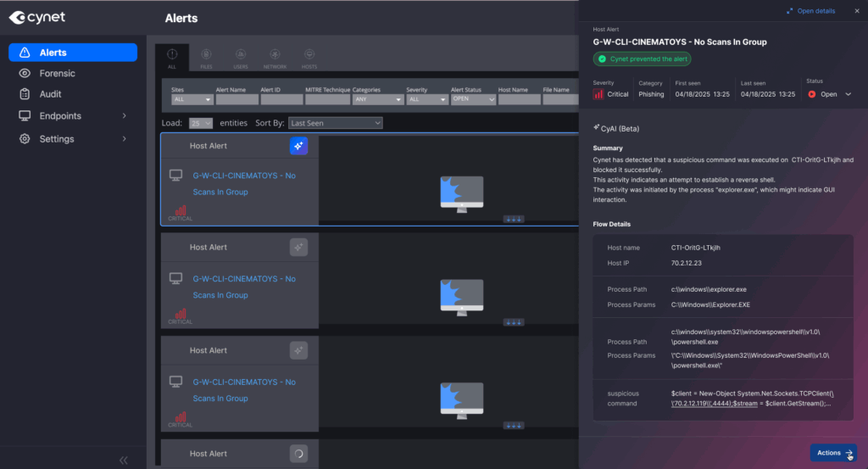Close the Host Alert details panel
This screenshot has height=469, width=868.
point(855,11)
